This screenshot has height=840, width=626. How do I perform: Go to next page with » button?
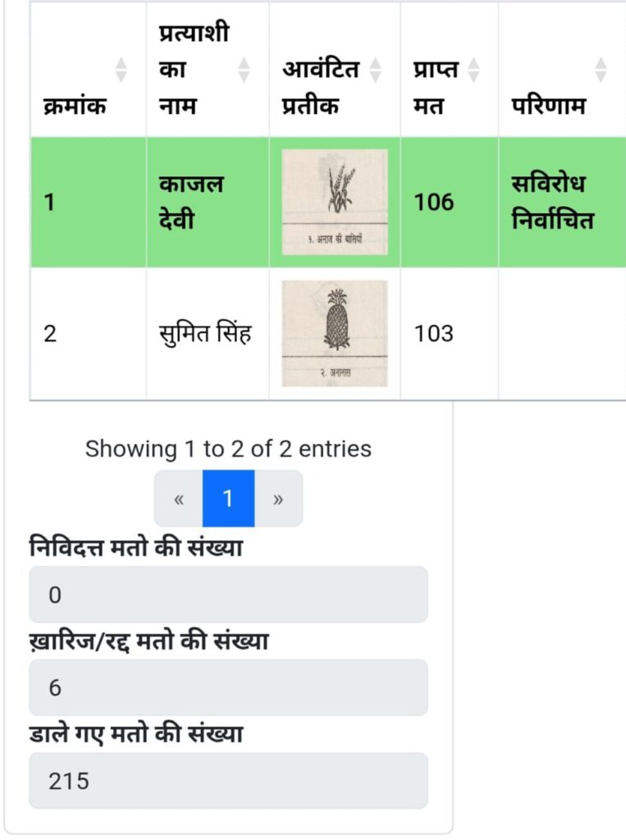coord(278,499)
